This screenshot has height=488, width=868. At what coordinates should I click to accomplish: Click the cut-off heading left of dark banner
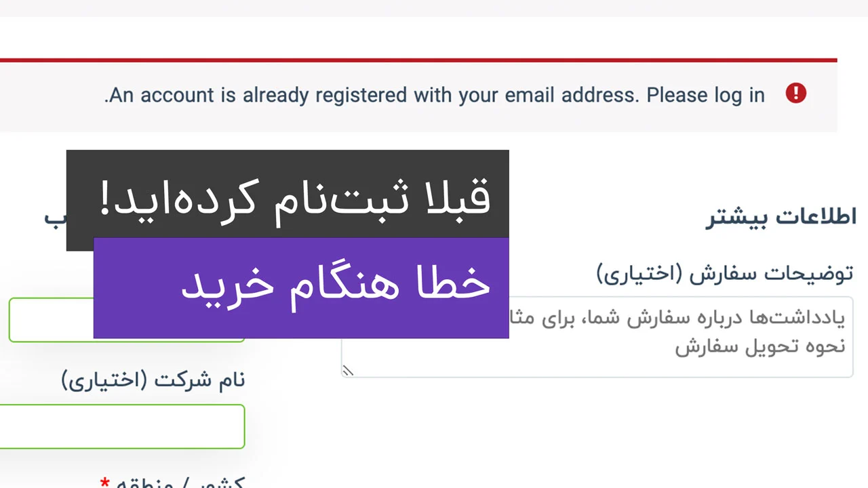click(55, 217)
